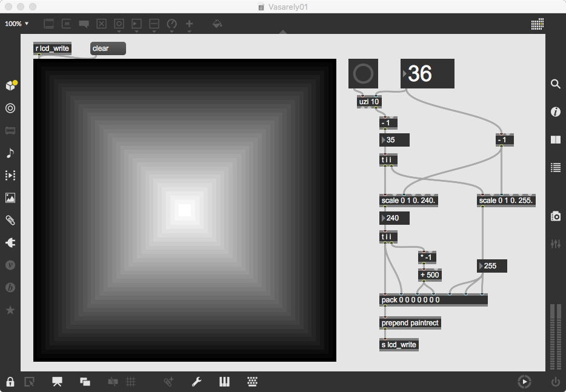Select the * -1 object

coord(427,257)
